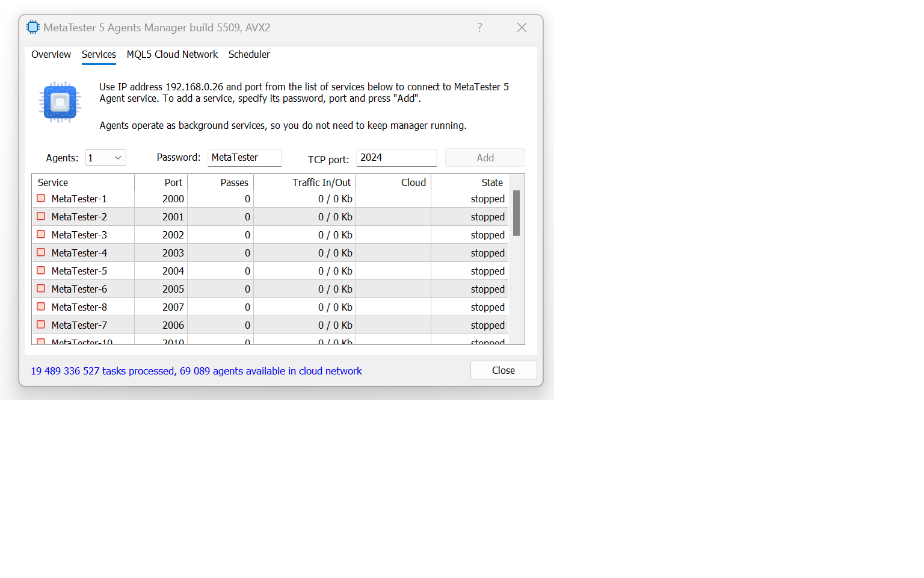Click the MetaTester app icon in title bar
The height and width of the screenshot is (578, 924).
pyautogui.click(x=33, y=27)
